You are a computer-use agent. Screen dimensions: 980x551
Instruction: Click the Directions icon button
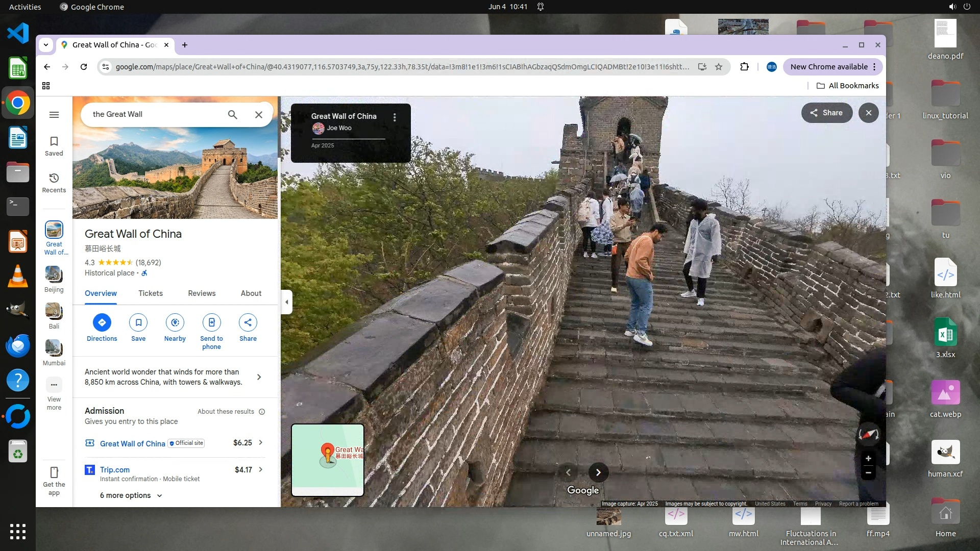[102, 322]
